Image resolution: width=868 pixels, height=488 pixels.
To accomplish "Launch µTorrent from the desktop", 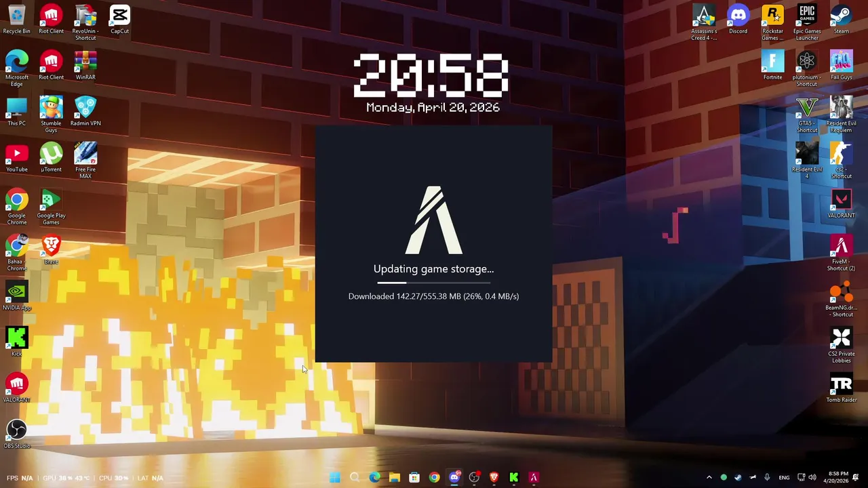I will click(x=51, y=157).
